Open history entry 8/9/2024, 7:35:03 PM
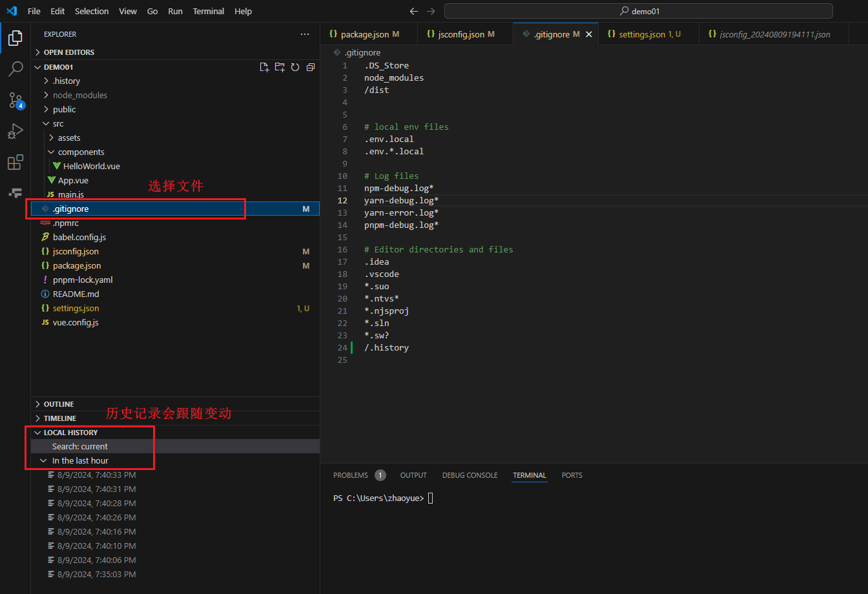The width and height of the screenshot is (868, 594). tap(96, 574)
